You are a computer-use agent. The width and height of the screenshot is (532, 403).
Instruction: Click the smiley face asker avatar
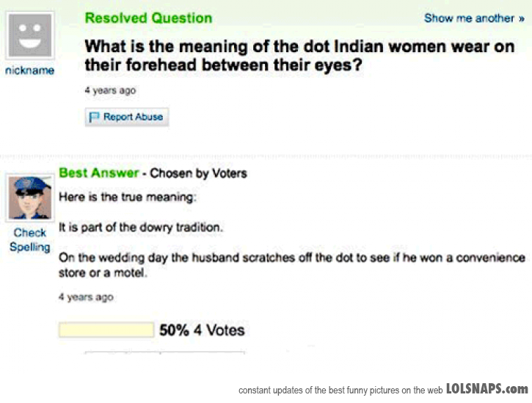coord(30,35)
